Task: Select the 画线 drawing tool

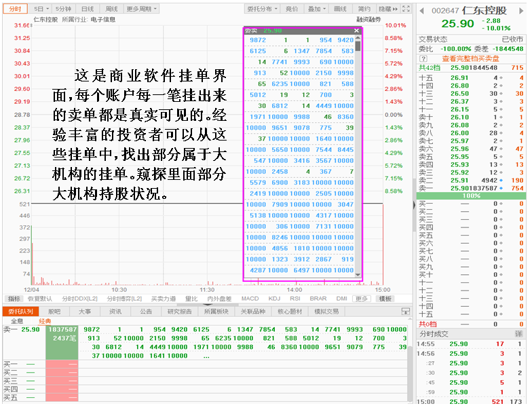Action: click(x=340, y=9)
